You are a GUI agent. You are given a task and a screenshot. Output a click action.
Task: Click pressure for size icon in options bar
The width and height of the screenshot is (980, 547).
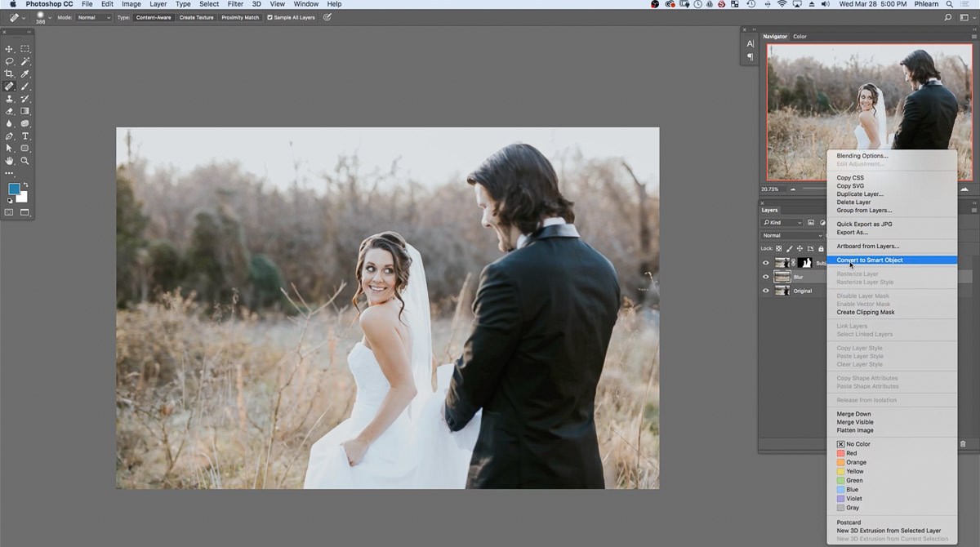(327, 17)
